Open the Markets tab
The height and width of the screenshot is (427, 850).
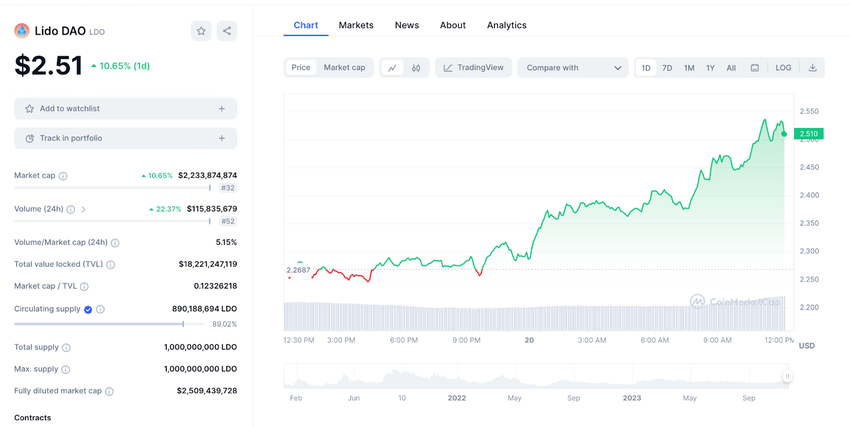[356, 25]
